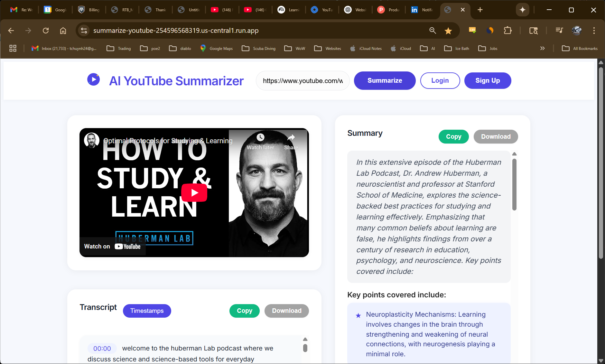Click the Share arrow on the video
Screen dimensions: 605x364
291,137
